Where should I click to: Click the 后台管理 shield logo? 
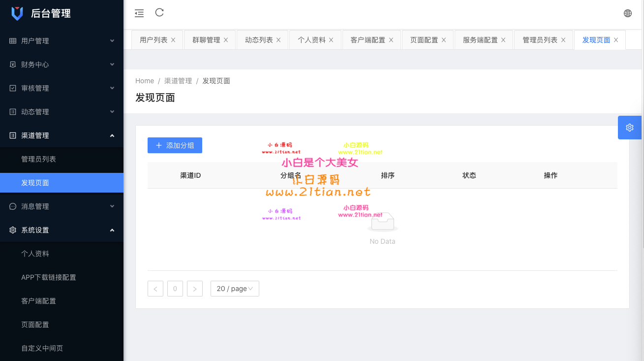17,13
